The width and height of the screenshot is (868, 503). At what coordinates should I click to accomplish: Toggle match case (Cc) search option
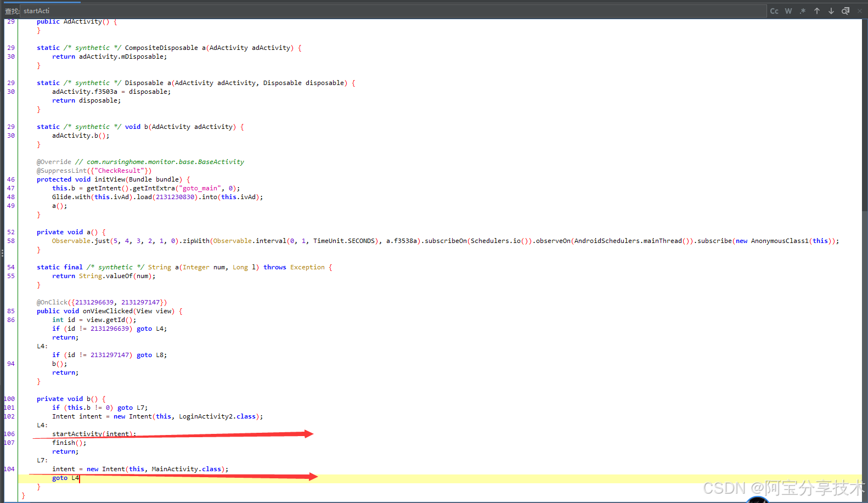(x=774, y=11)
